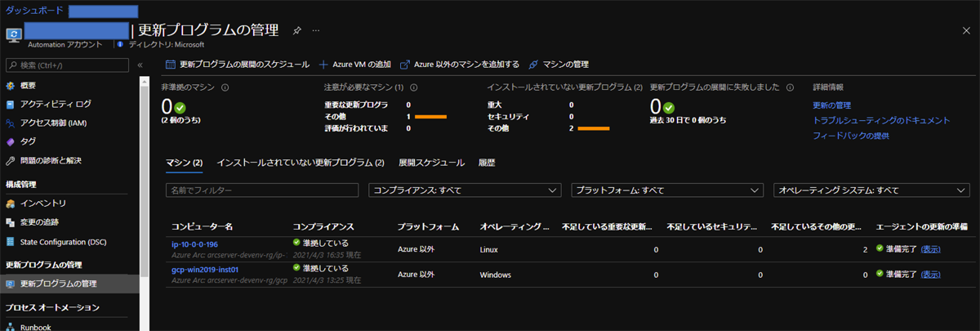Close the 更新プログラムの管理 blade
This screenshot has width=980, height=331.
[966, 30]
